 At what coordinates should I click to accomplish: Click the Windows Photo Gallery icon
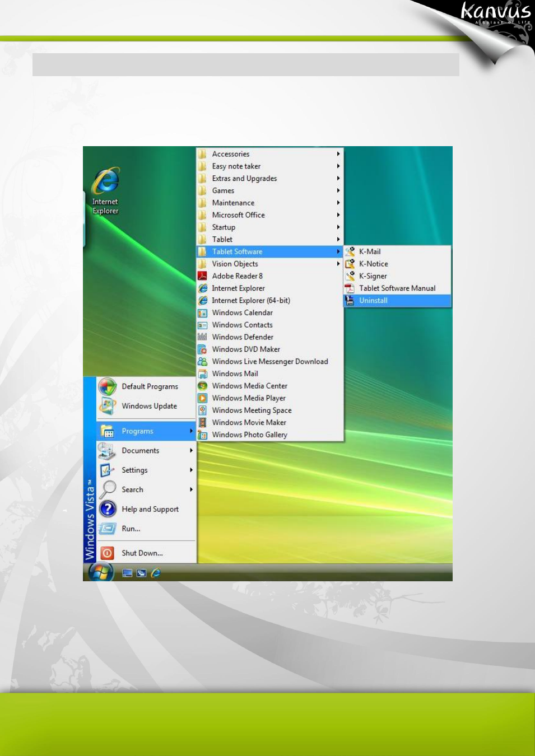click(202, 435)
